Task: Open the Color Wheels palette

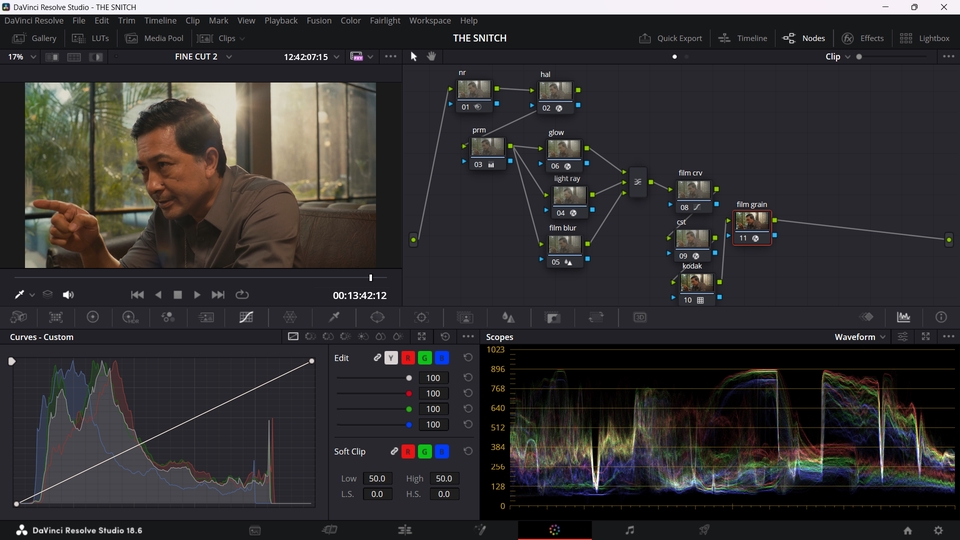Action: pos(93,317)
